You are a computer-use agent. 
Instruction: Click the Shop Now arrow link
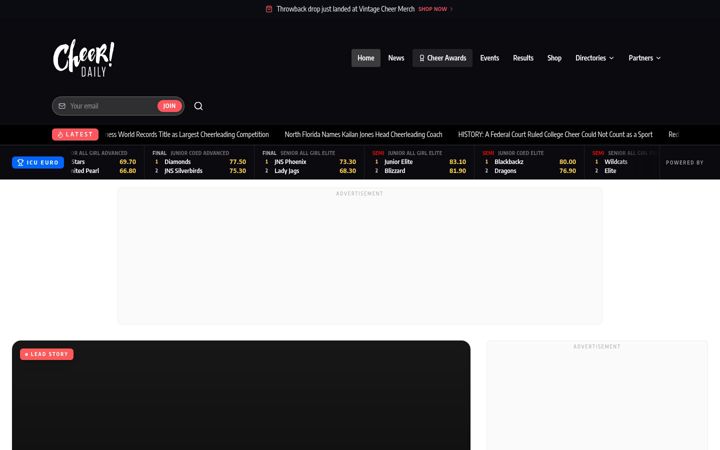(x=435, y=9)
